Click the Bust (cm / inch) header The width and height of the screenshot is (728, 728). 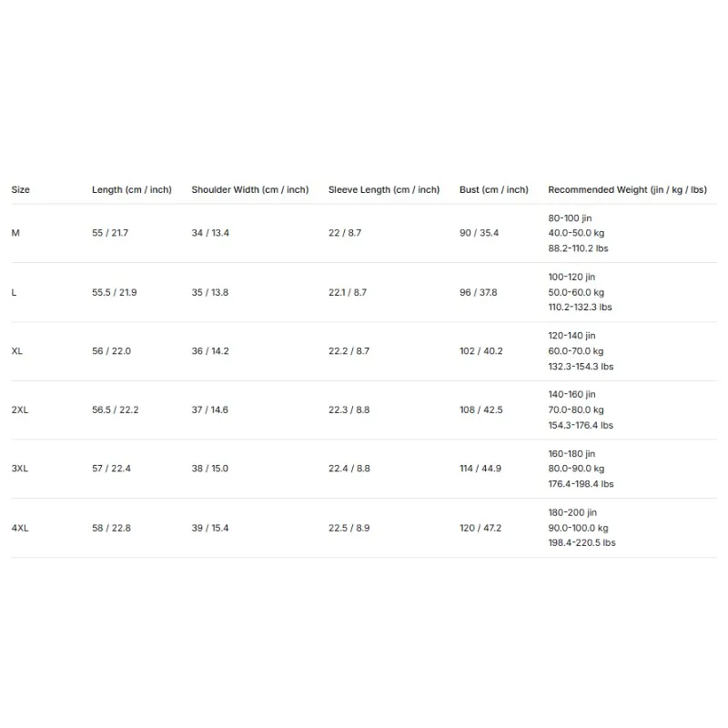(x=494, y=190)
